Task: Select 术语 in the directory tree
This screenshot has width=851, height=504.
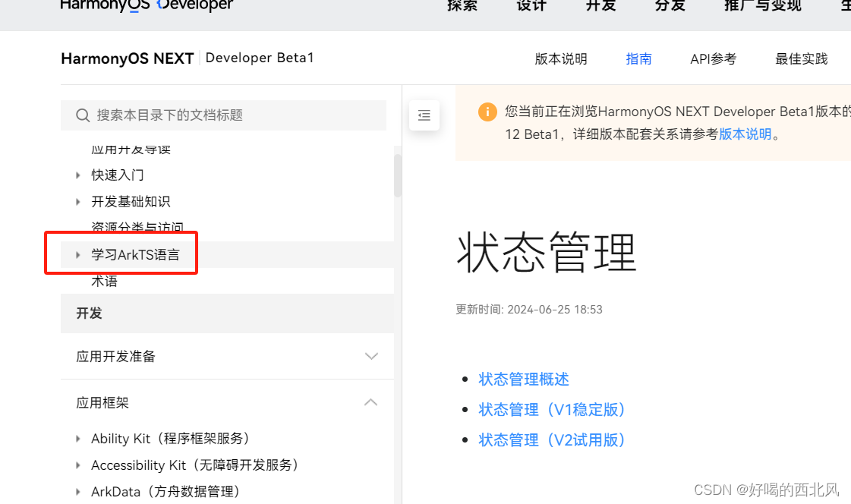Action: [104, 281]
